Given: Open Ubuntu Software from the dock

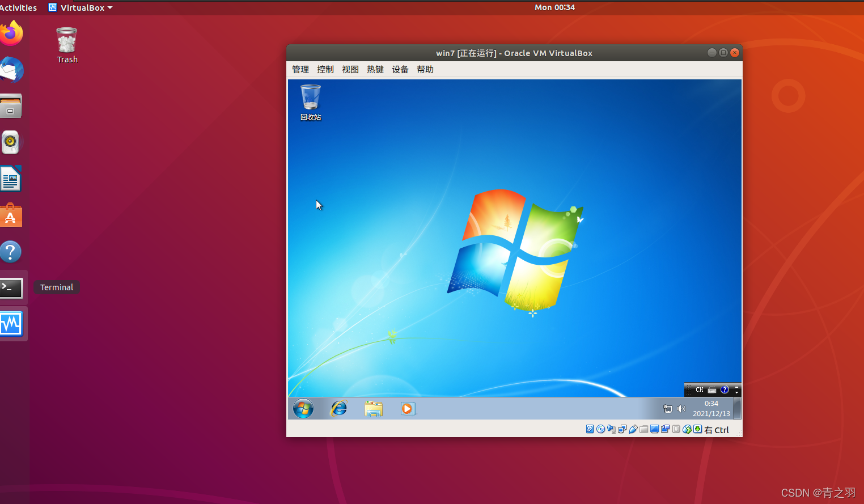Looking at the screenshot, I should click(x=11, y=215).
